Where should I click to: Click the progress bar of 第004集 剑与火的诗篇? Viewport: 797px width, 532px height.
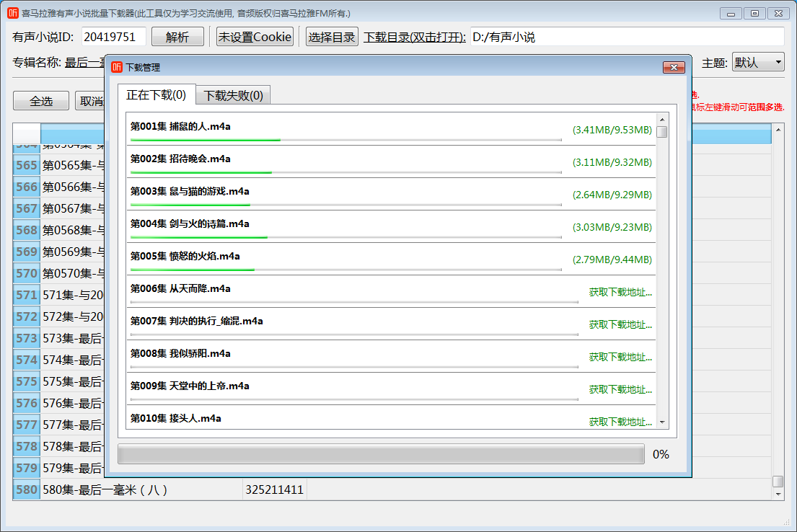tap(346, 237)
